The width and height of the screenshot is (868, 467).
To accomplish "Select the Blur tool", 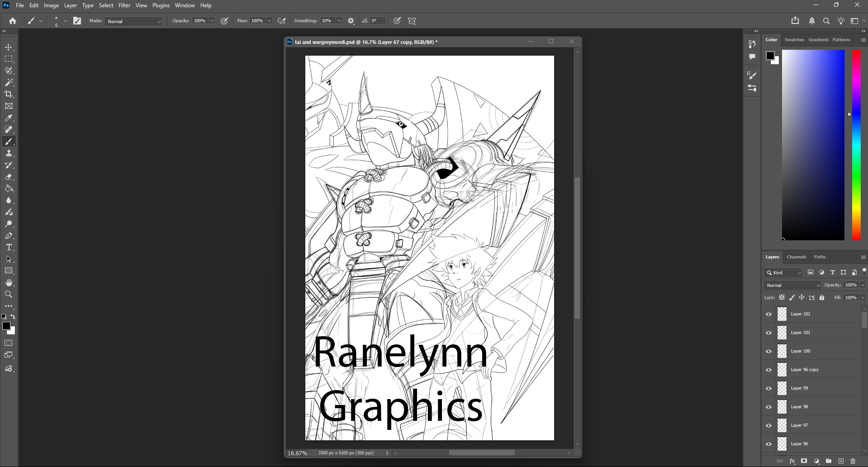I will 9,200.
